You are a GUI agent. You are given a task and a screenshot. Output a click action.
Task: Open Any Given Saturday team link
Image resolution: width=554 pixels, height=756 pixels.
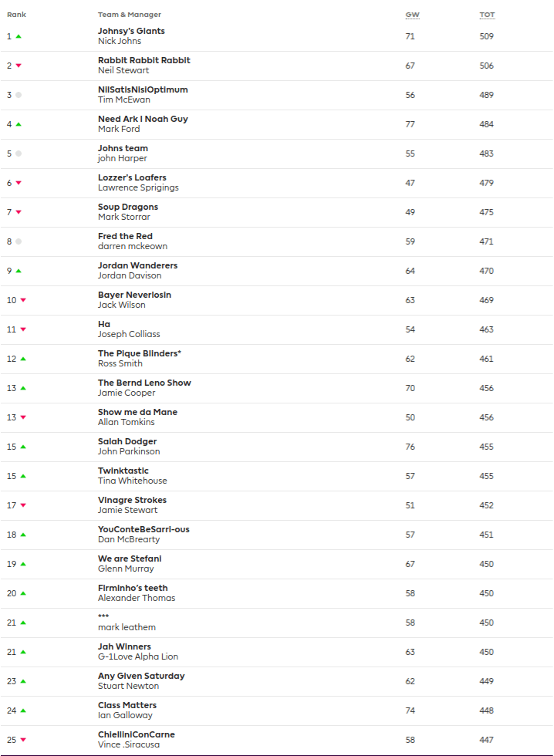click(x=141, y=676)
